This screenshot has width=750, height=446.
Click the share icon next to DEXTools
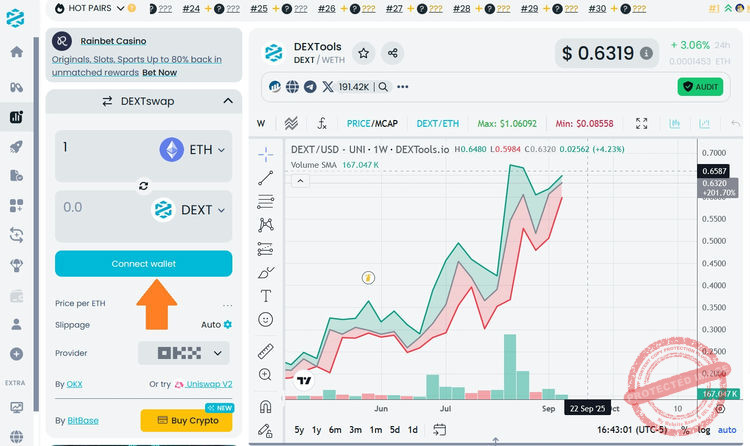pos(393,53)
